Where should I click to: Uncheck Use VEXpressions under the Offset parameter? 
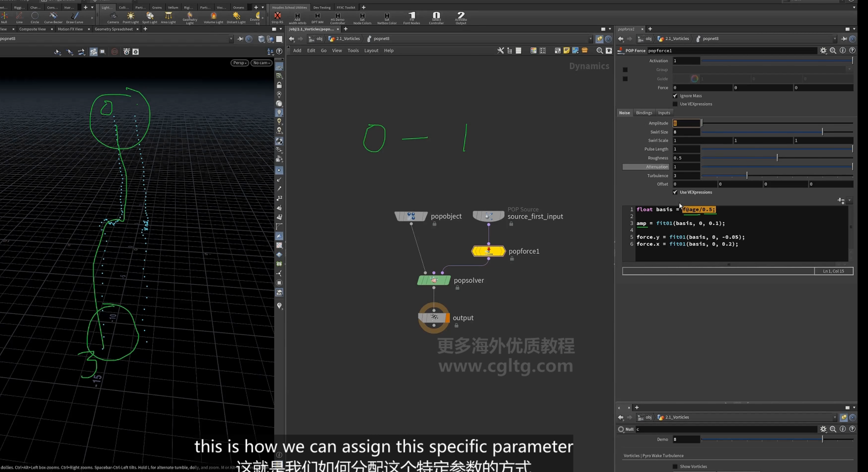(x=675, y=192)
